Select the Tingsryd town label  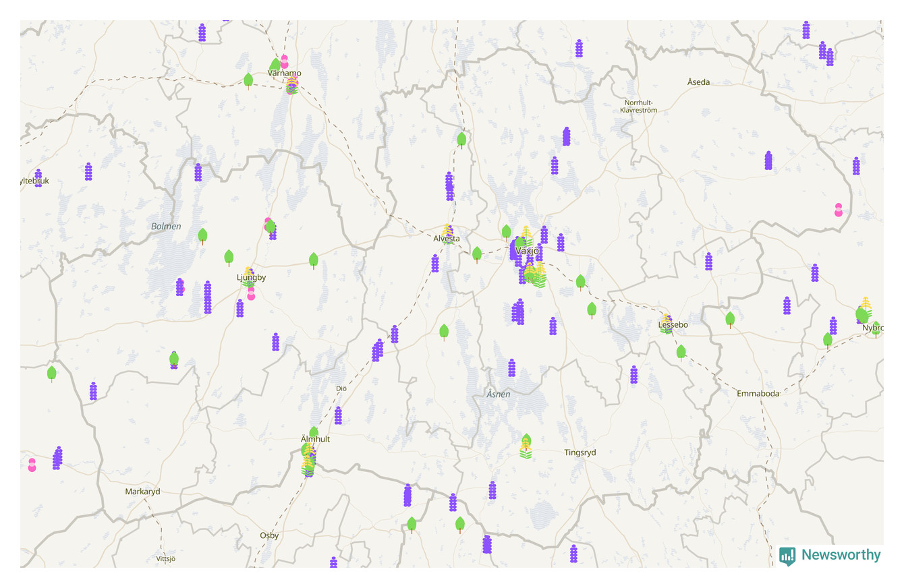[x=580, y=452]
